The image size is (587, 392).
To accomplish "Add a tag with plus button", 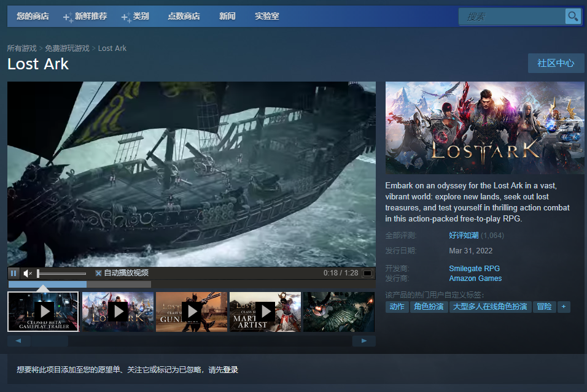I will point(564,307).
